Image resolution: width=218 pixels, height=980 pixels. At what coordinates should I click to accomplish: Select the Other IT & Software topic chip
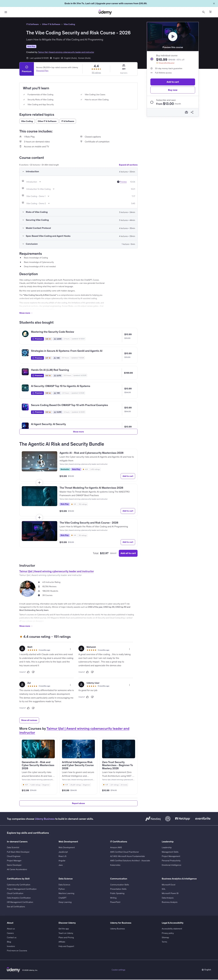(47, 121)
